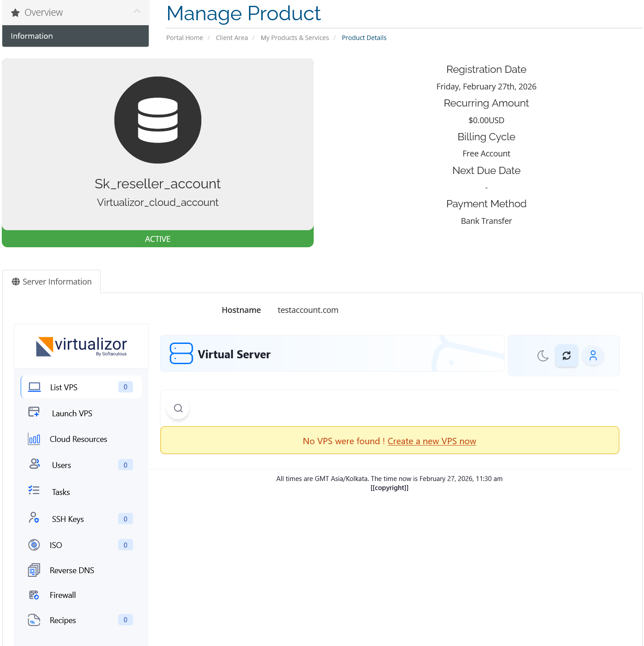Go to My Products & Services breadcrumb
The image size is (644, 646).
pyautogui.click(x=294, y=38)
